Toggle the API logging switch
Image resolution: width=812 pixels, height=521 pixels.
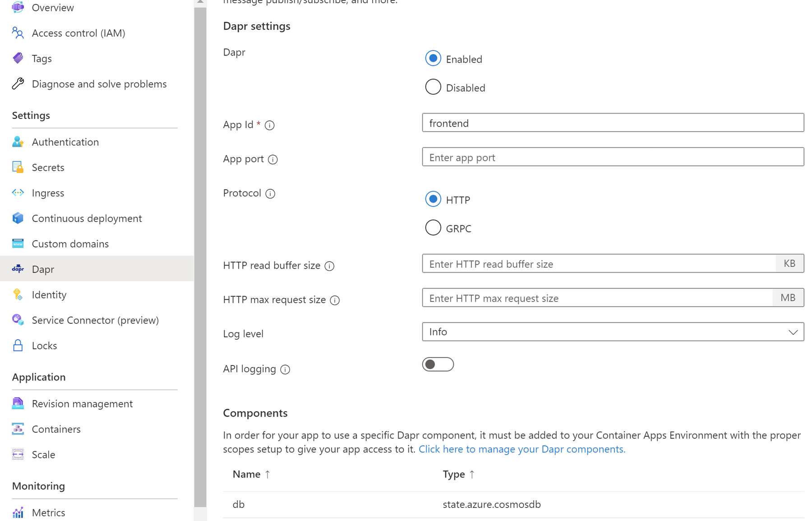coord(438,364)
